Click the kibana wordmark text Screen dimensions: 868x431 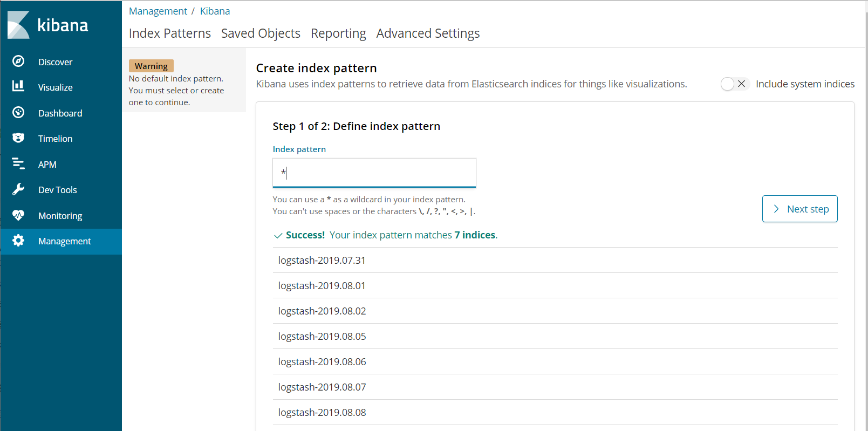coord(63,25)
